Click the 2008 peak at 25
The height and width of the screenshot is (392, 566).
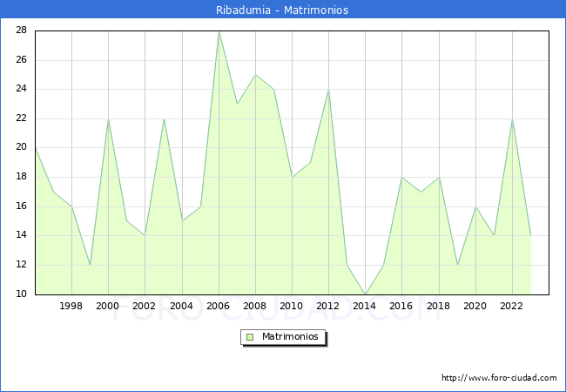(x=255, y=74)
